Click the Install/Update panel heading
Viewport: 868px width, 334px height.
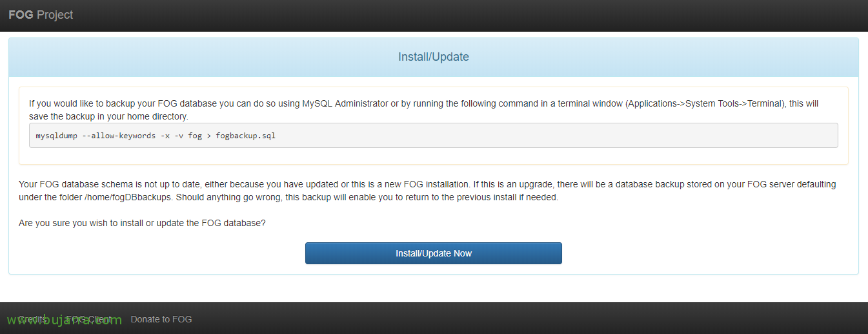click(x=433, y=57)
